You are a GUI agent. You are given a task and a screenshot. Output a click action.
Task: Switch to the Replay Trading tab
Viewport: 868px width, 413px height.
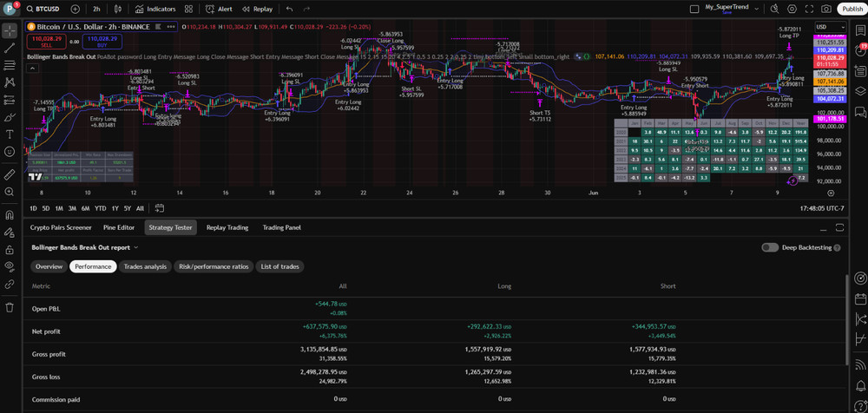[x=227, y=227]
